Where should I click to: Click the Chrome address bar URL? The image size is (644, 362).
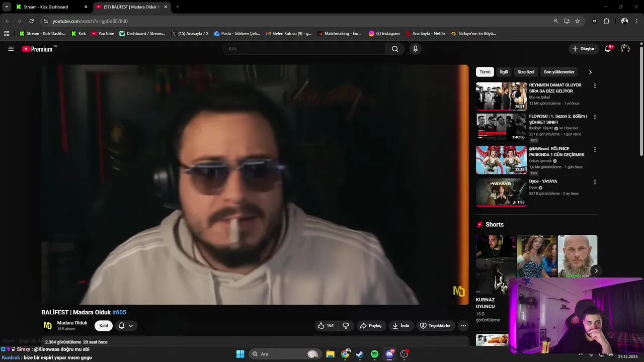click(x=90, y=21)
